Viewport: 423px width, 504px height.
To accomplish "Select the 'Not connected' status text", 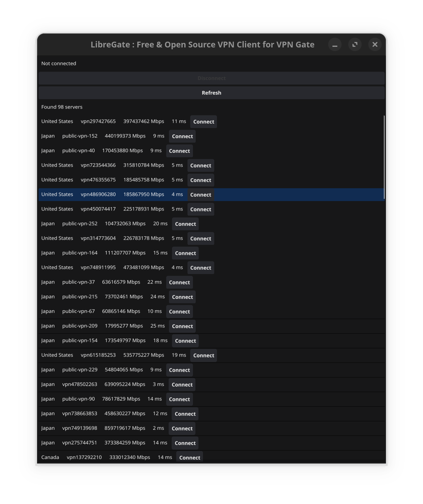I will (x=59, y=63).
